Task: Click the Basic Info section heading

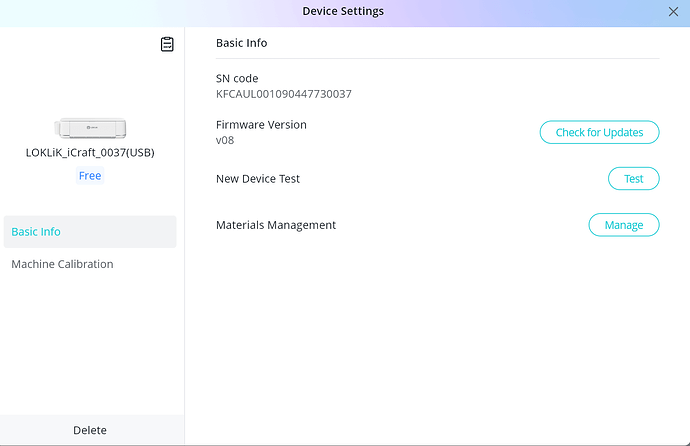Action: 241,44
